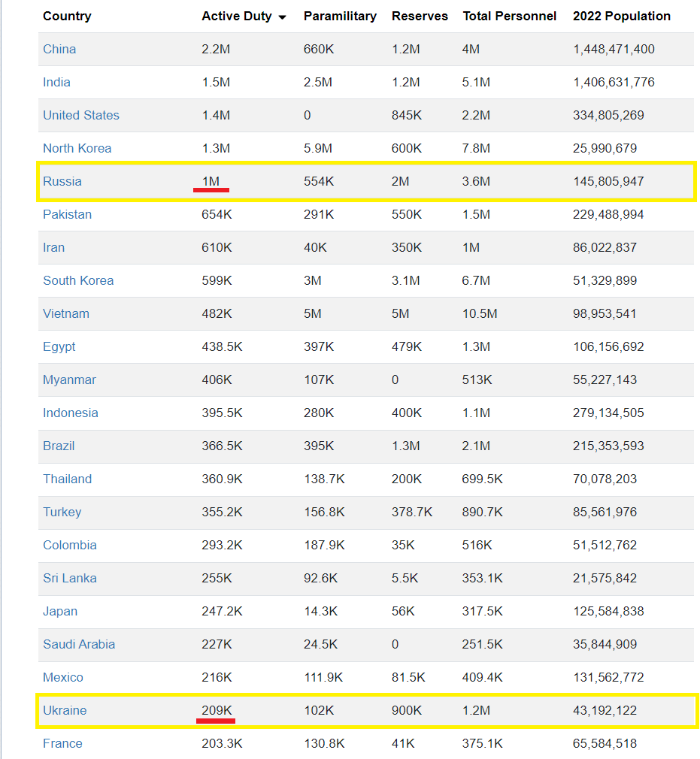Sort by the Paramilitary column header

(340, 16)
